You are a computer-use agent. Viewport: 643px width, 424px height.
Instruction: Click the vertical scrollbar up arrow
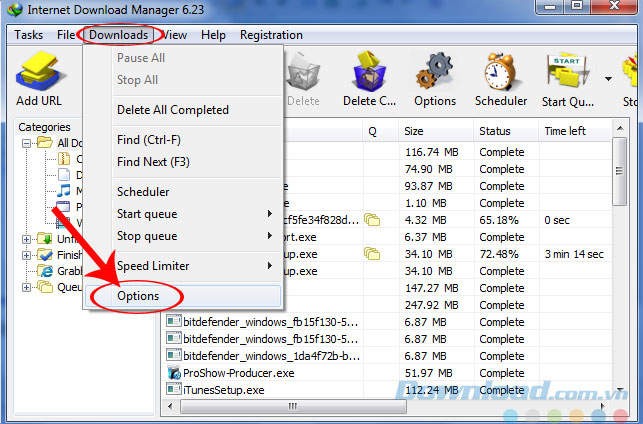click(x=620, y=128)
